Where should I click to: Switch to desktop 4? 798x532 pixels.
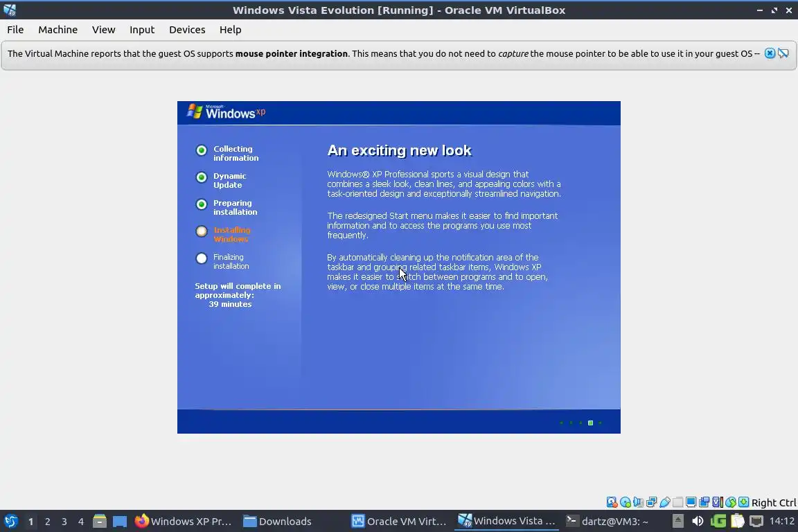click(x=80, y=522)
